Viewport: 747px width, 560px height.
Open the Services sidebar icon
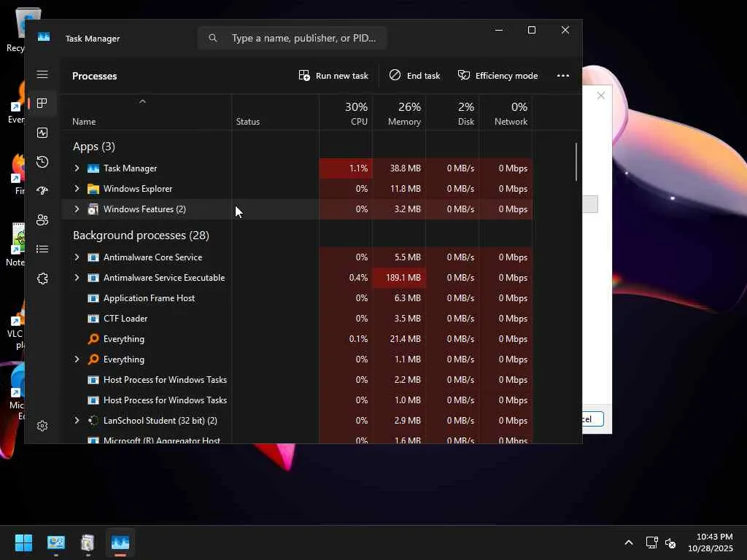[42, 279]
